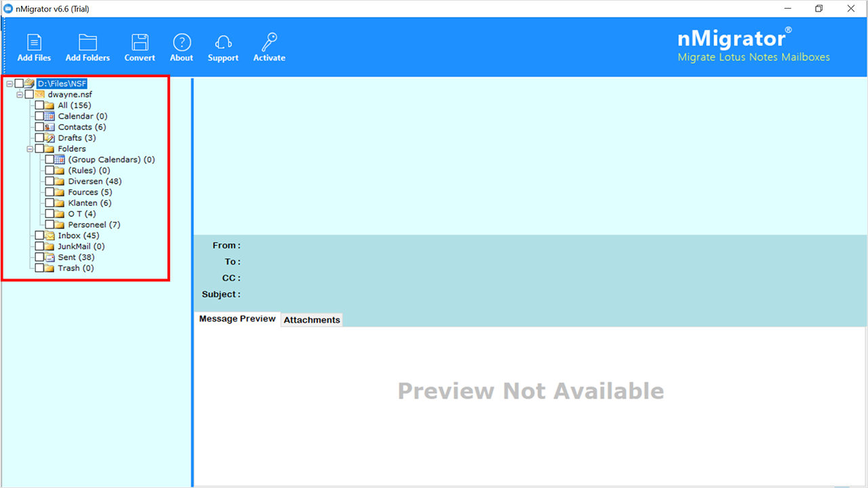This screenshot has height=488, width=868.
Task: Click the JunkMail folder icon
Action: tap(50, 246)
